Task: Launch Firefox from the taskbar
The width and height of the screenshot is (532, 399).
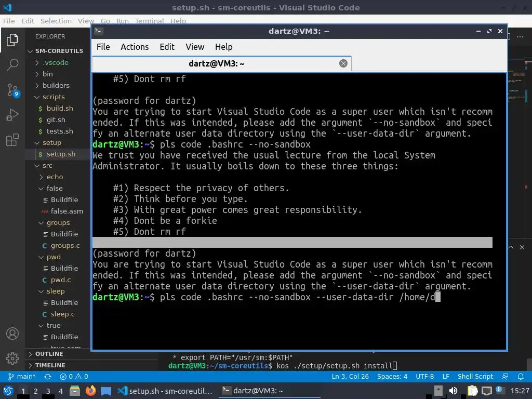Action: pyautogui.click(x=90, y=391)
